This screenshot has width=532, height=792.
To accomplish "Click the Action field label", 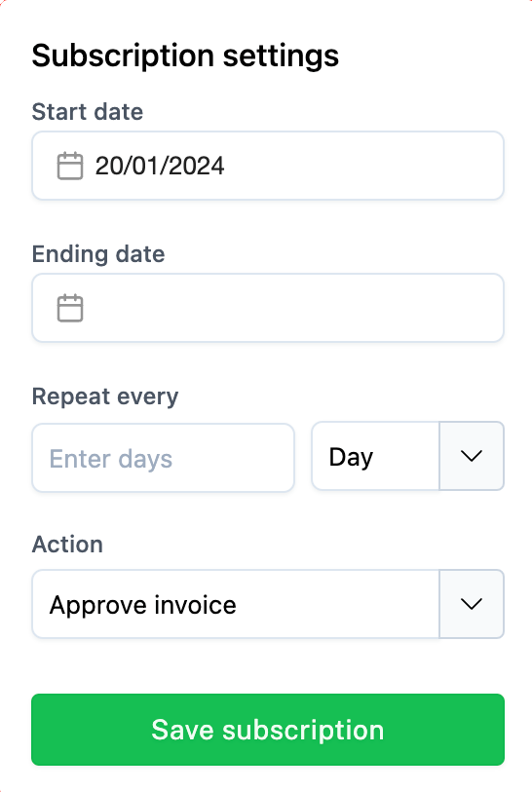I will pos(67,545).
